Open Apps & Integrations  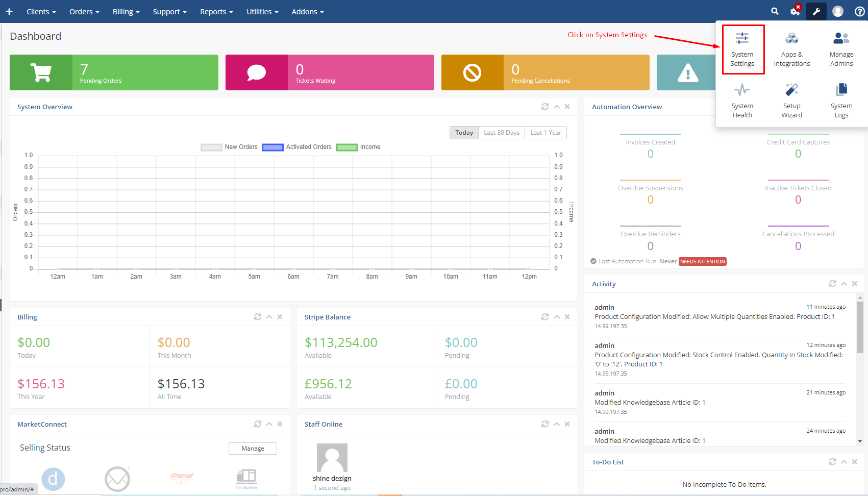pyautogui.click(x=791, y=49)
